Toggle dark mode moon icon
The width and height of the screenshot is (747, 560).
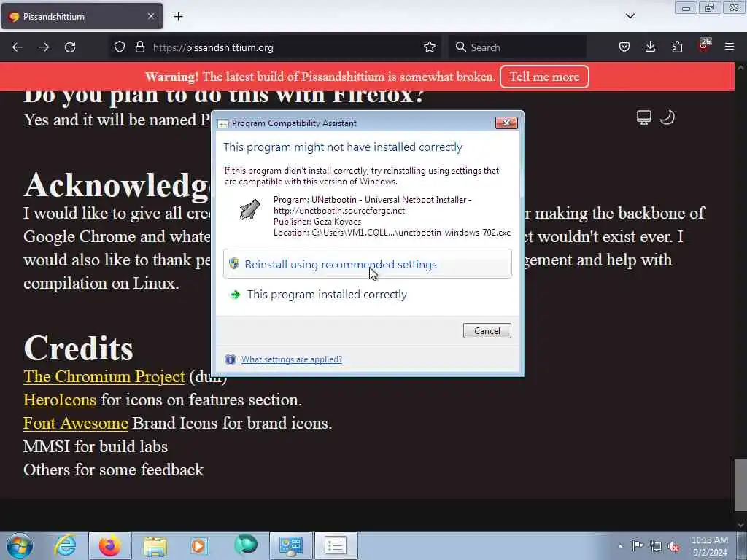tap(667, 117)
